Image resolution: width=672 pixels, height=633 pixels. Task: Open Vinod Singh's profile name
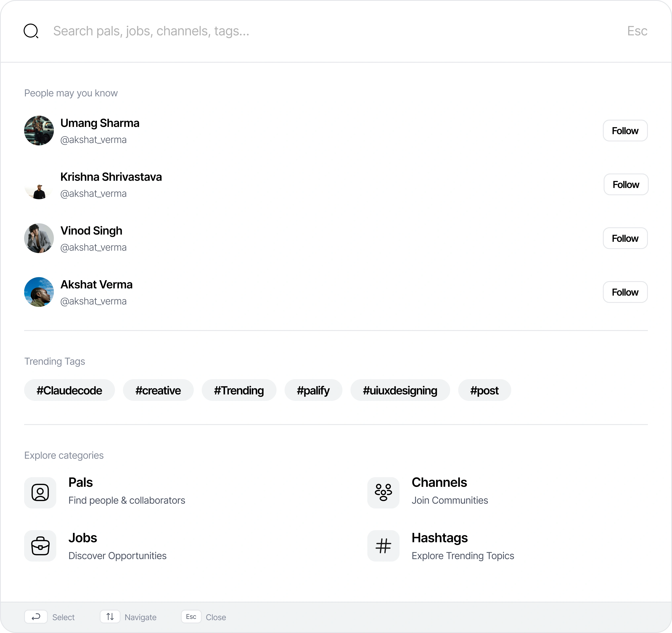pyautogui.click(x=91, y=231)
